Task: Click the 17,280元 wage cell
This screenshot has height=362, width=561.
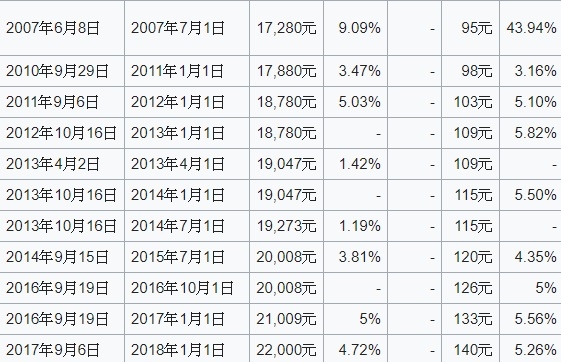Action: coord(286,28)
